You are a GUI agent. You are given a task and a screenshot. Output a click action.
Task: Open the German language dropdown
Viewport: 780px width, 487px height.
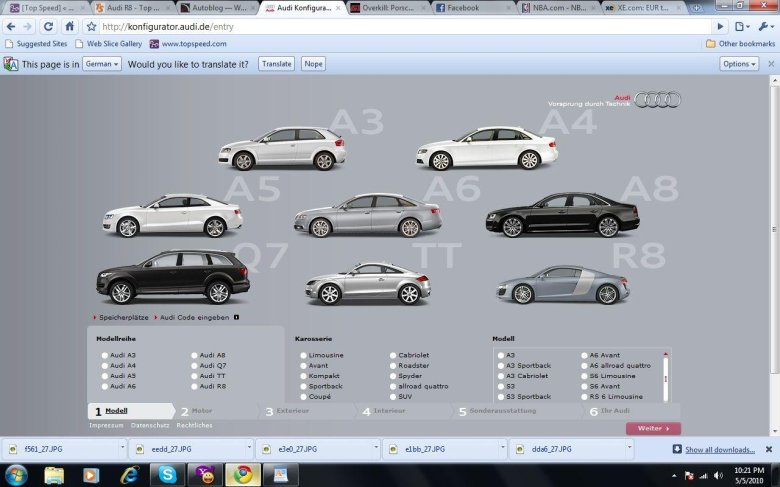[x=102, y=63]
